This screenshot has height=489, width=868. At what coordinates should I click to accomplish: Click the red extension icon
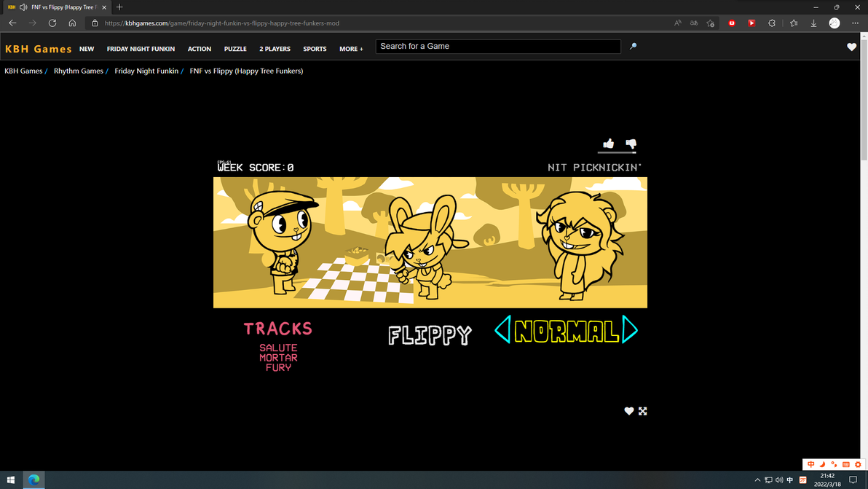point(732,23)
